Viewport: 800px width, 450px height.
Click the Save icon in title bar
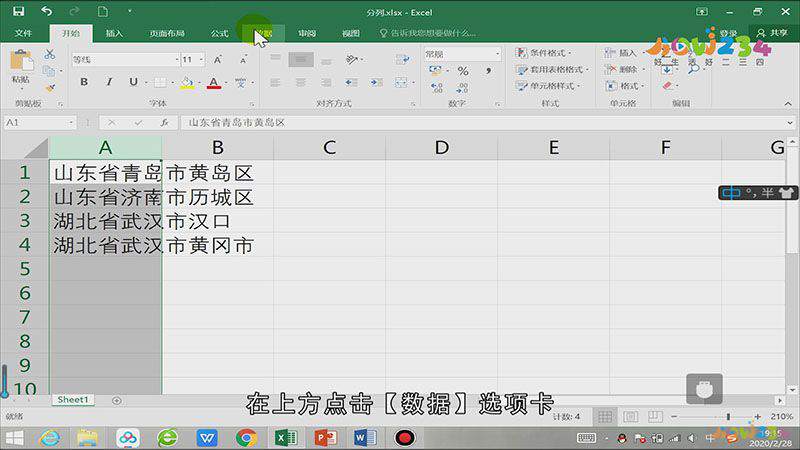coord(19,11)
